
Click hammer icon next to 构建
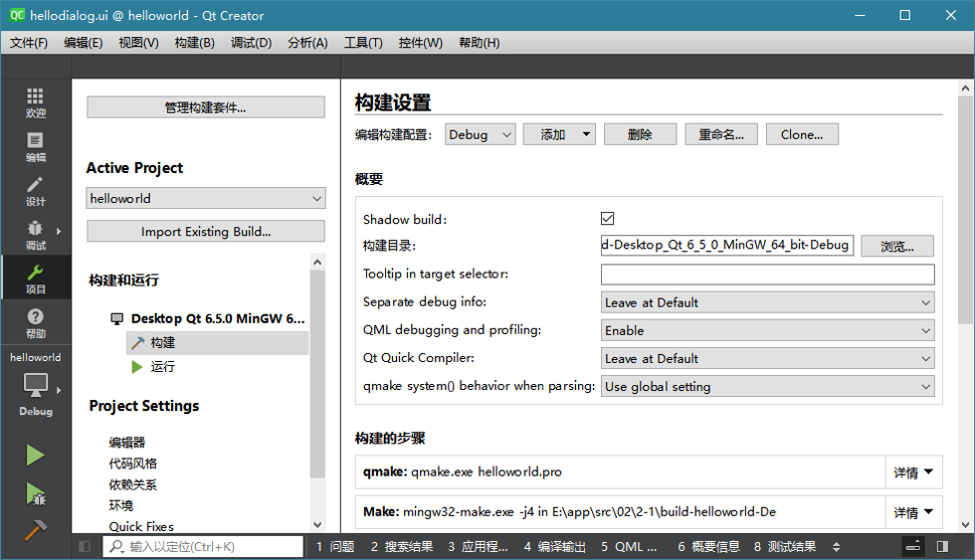(137, 343)
